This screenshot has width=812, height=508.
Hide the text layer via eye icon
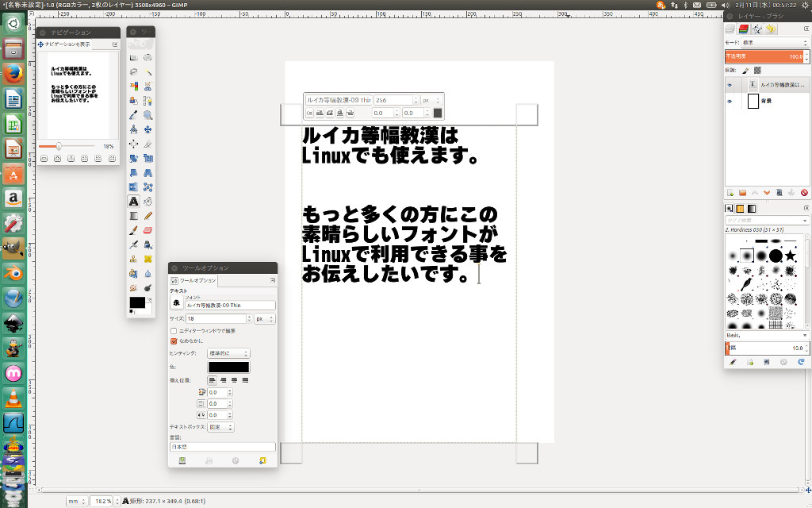tap(730, 85)
